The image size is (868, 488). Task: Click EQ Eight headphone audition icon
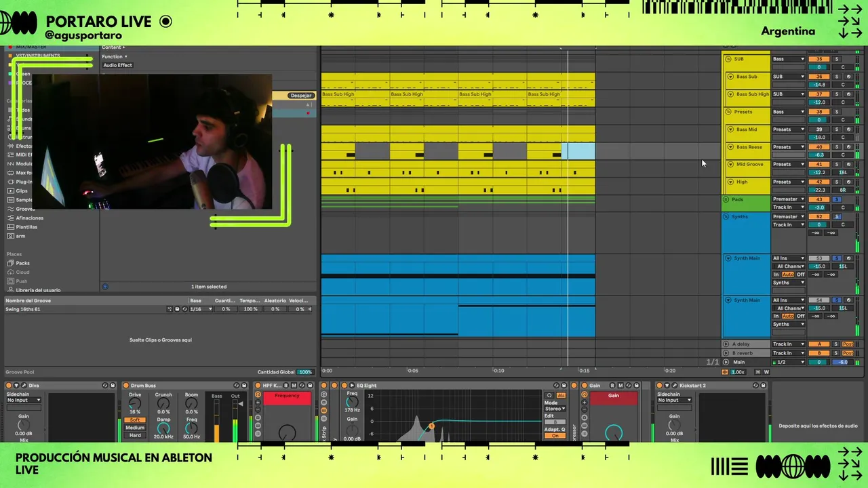549,395
